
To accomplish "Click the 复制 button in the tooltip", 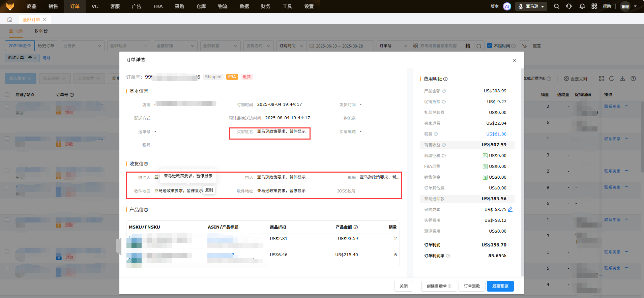I will (209, 190).
